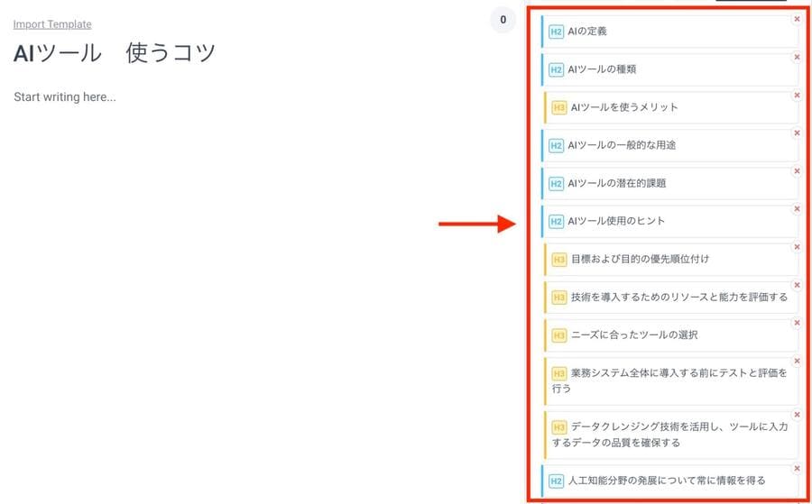Select the text 人工知能分野の発展について常に情報を得る
This screenshot has height=504, width=812.
pyautogui.click(x=667, y=481)
